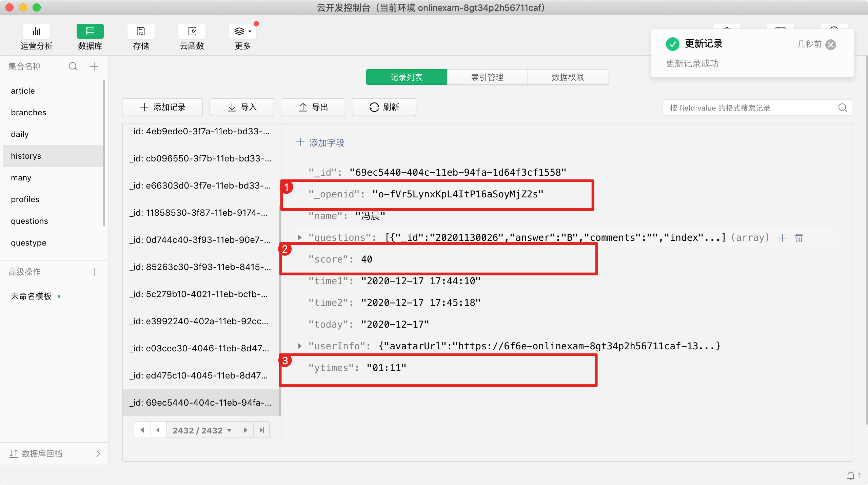Click the 存储 storage icon
This screenshot has height=485, width=868.
[x=141, y=32]
